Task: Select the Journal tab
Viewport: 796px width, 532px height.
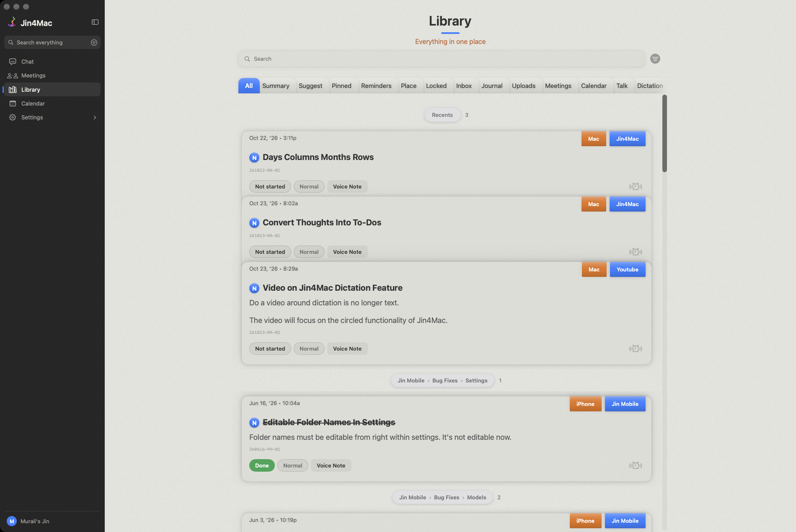Action: tap(492, 86)
